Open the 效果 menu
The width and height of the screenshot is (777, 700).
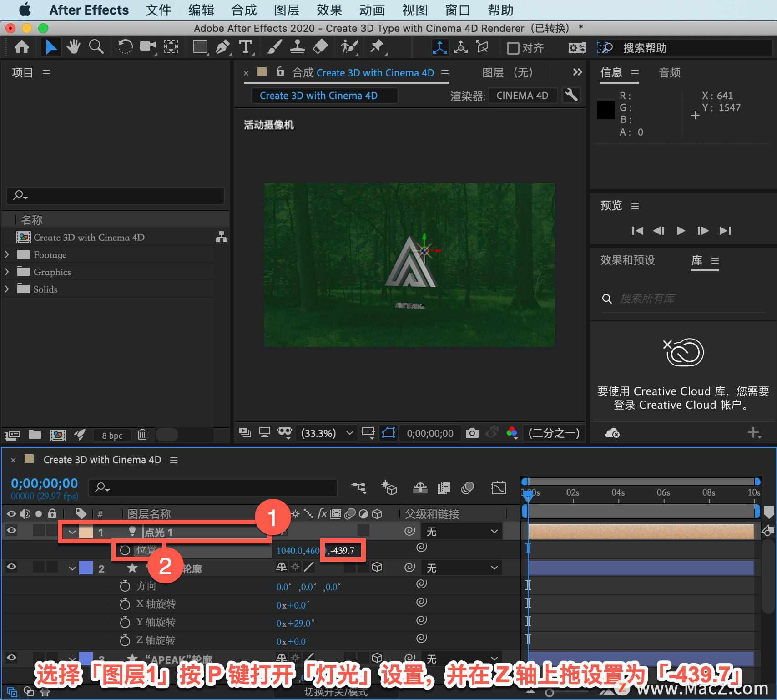point(329,10)
